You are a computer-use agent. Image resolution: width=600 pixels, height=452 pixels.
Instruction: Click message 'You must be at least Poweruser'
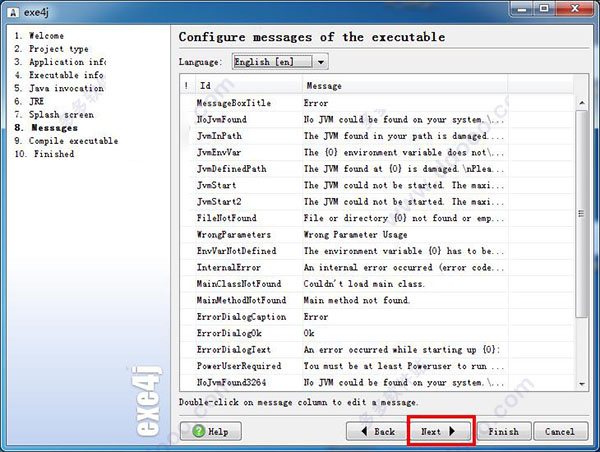tap(404, 366)
